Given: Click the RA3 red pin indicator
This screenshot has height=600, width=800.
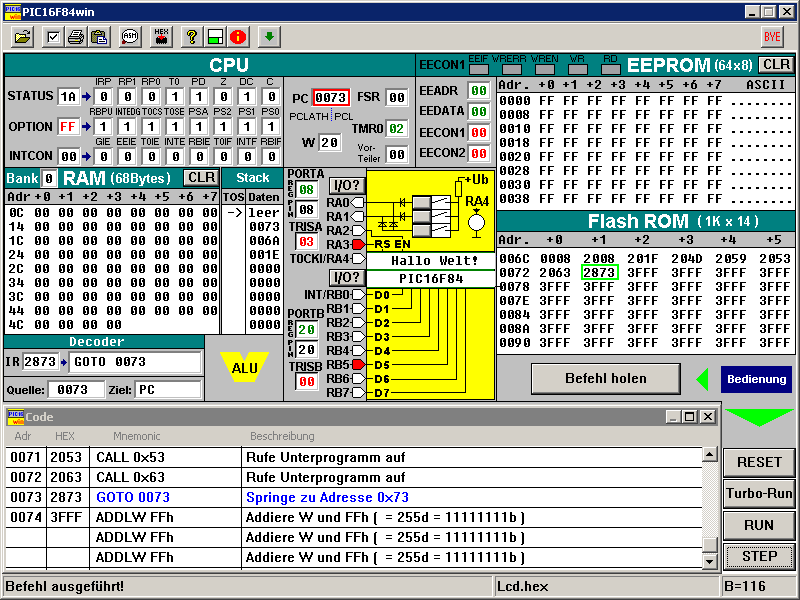Looking at the screenshot, I should pyautogui.click(x=359, y=244).
